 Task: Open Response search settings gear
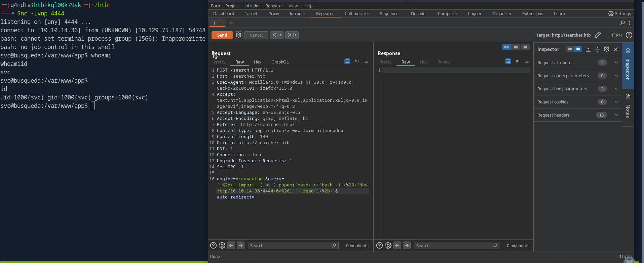point(388,246)
